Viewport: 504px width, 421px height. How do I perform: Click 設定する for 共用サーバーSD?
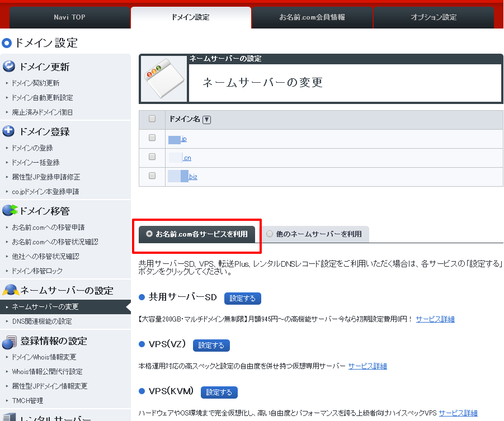(x=243, y=299)
